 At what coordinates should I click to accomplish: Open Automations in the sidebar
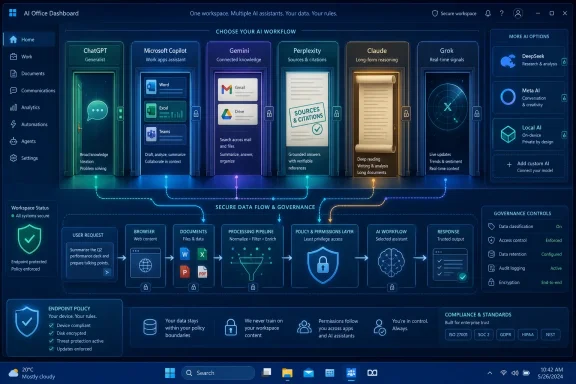pos(29,124)
